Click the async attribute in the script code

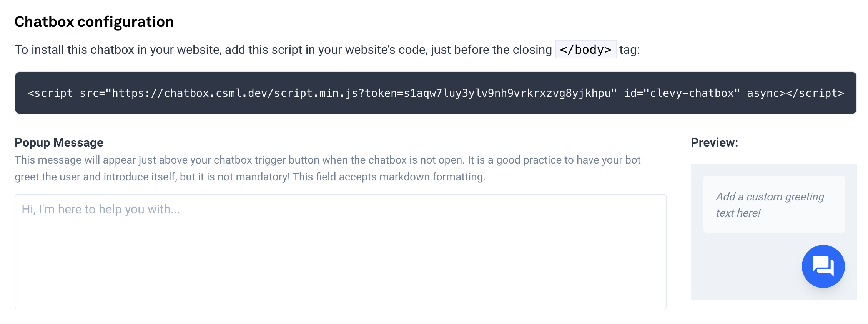(764, 93)
